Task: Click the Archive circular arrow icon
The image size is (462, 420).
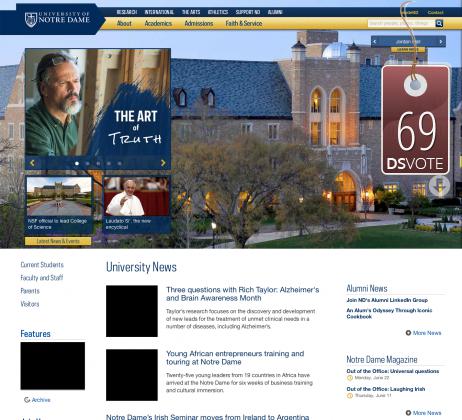Action: coord(27,400)
